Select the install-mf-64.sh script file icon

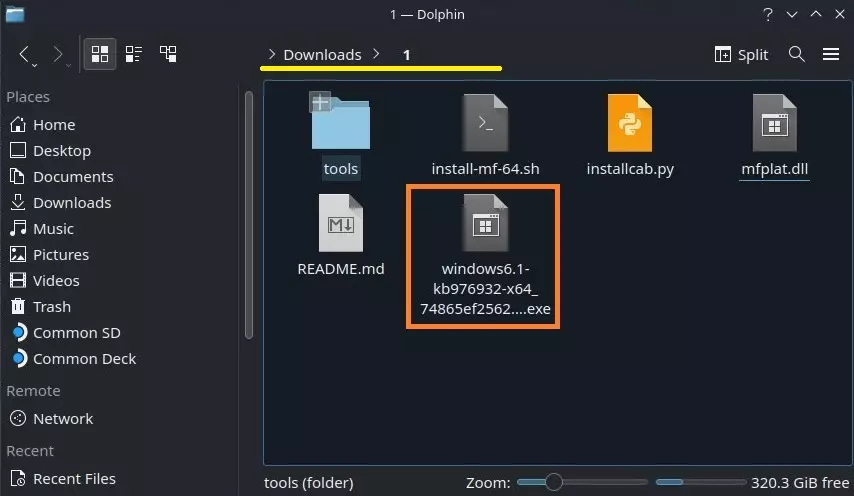pos(485,123)
